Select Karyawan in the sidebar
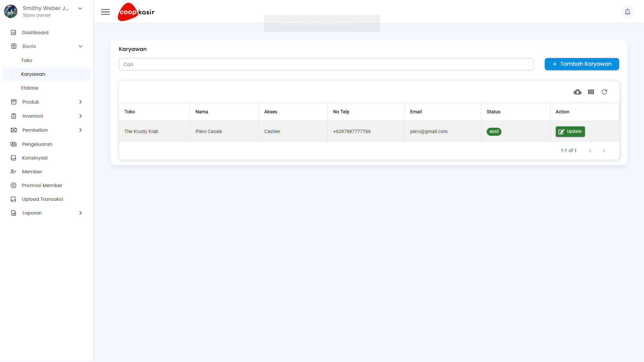This screenshot has width=644, height=362. pyautogui.click(x=47, y=74)
